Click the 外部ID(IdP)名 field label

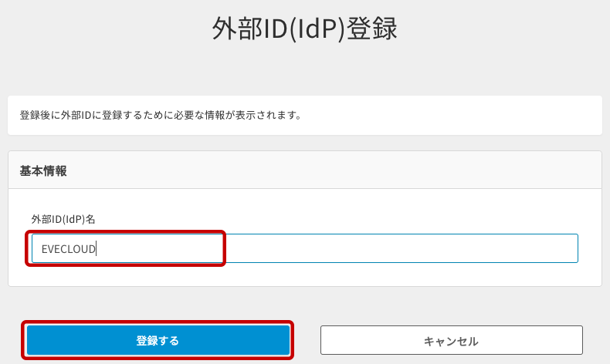(63, 219)
